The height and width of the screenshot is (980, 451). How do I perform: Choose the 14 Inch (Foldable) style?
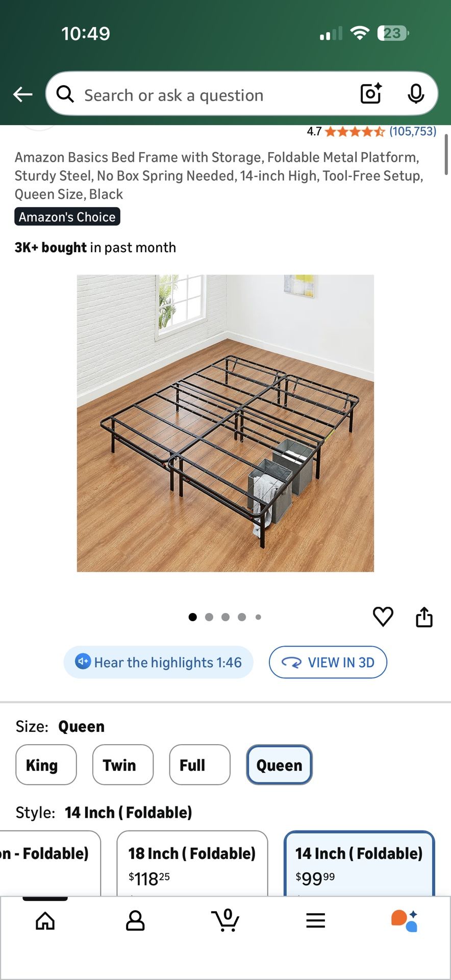click(x=359, y=864)
